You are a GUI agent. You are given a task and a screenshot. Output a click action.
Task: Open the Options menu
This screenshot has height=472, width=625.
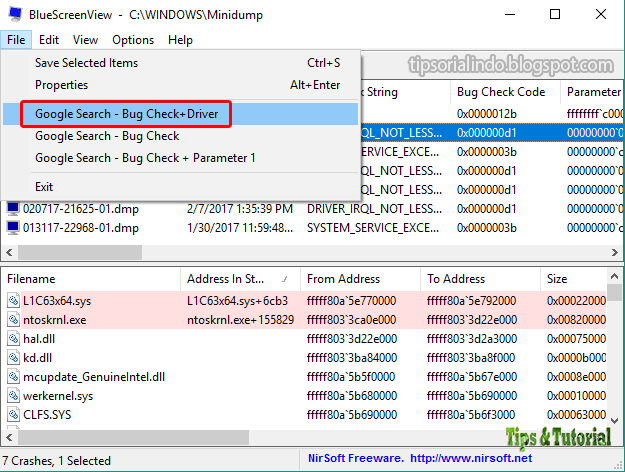[x=133, y=40]
